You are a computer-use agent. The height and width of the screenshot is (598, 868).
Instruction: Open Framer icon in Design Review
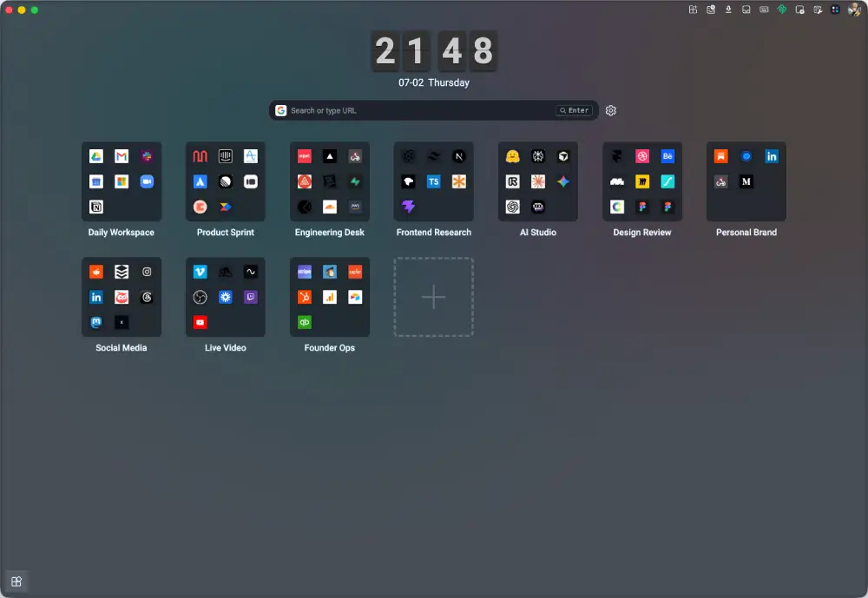pos(616,156)
